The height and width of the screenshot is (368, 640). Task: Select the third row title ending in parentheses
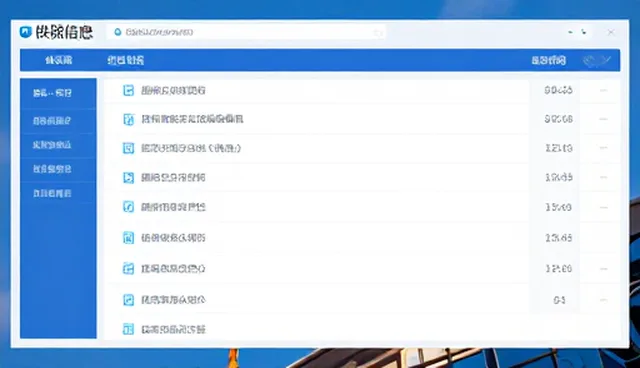coord(191,148)
